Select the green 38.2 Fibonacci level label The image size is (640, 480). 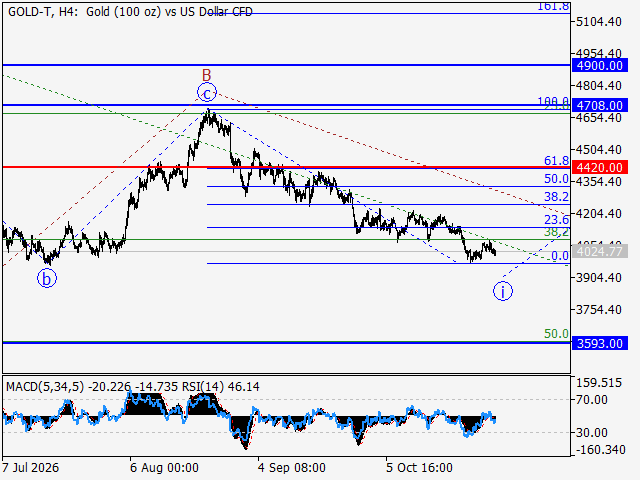pos(556,232)
